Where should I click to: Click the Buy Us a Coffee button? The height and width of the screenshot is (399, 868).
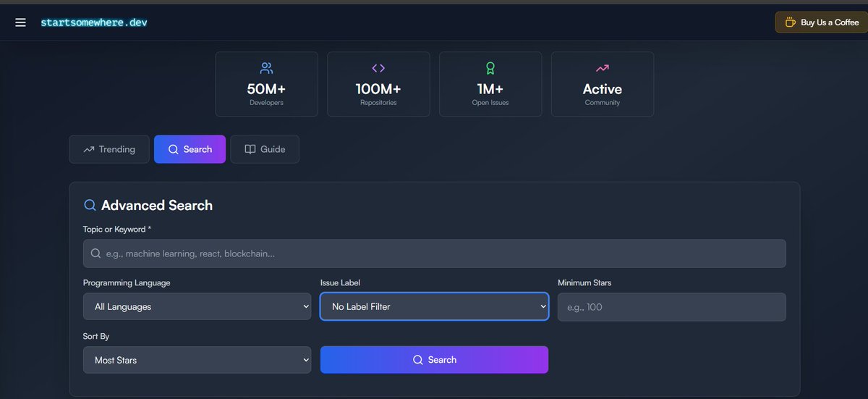tap(822, 22)
